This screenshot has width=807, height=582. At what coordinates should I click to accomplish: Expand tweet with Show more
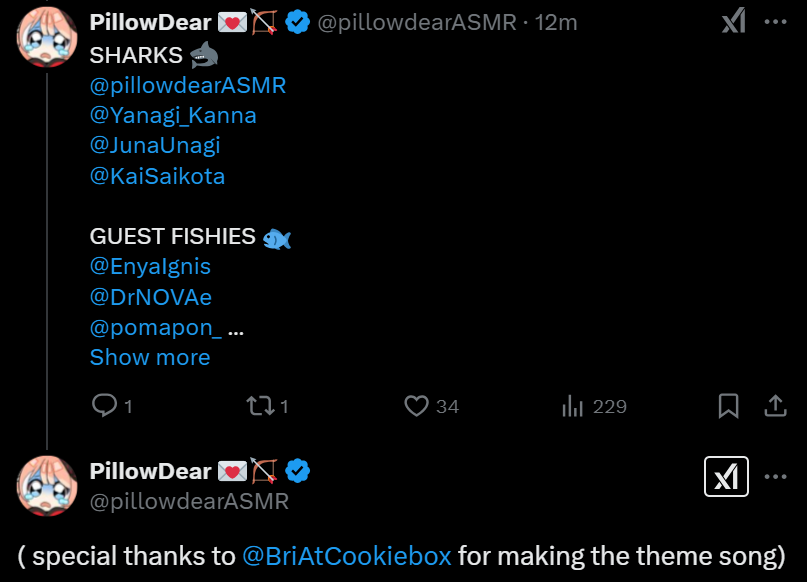[x=150, y=357]
